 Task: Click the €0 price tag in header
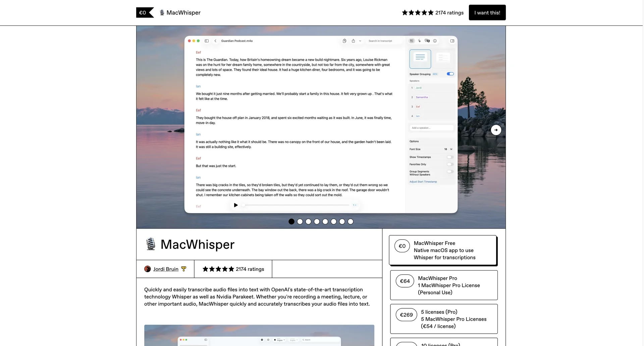145,12
